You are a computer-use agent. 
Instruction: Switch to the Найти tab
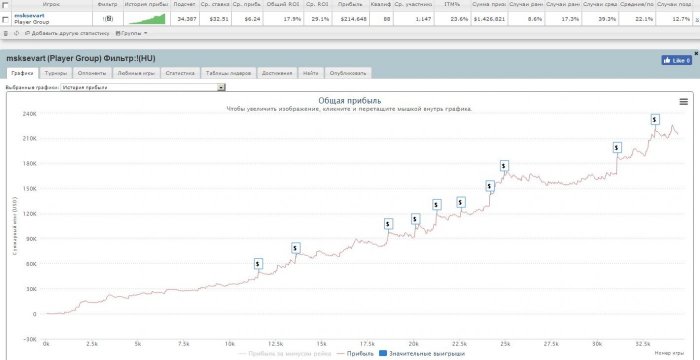(310, 73)
